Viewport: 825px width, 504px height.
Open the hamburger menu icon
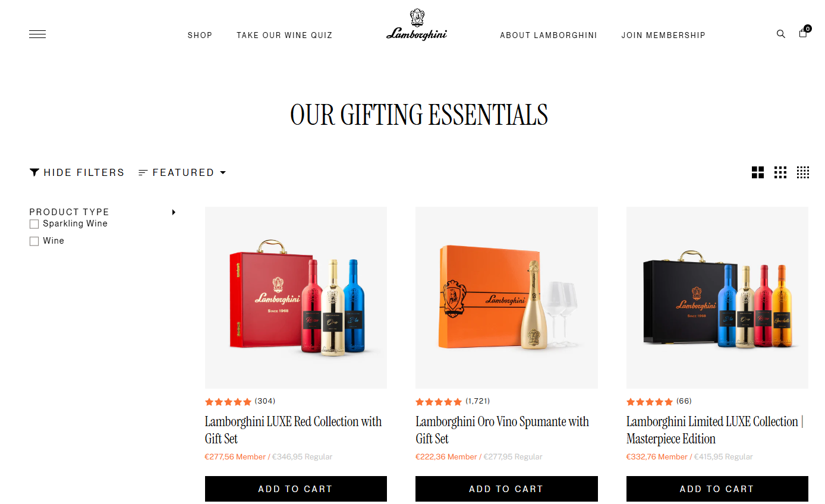coord(37,34)
